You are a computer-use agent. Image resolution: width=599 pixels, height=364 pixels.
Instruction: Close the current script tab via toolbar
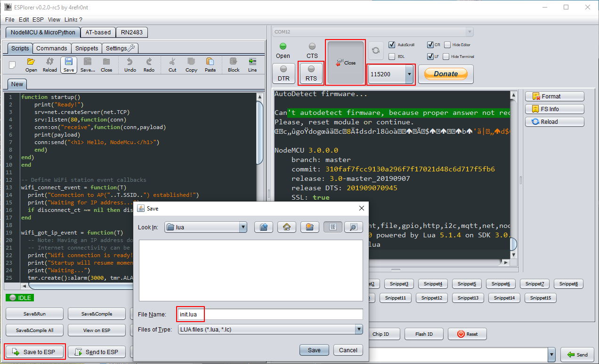pos(106,65)
